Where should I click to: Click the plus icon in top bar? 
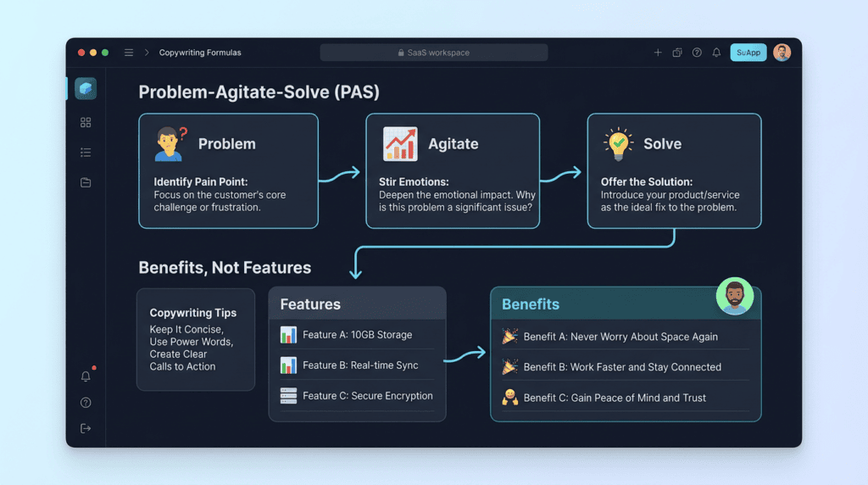pyautogui.click(x=658, y=53)
